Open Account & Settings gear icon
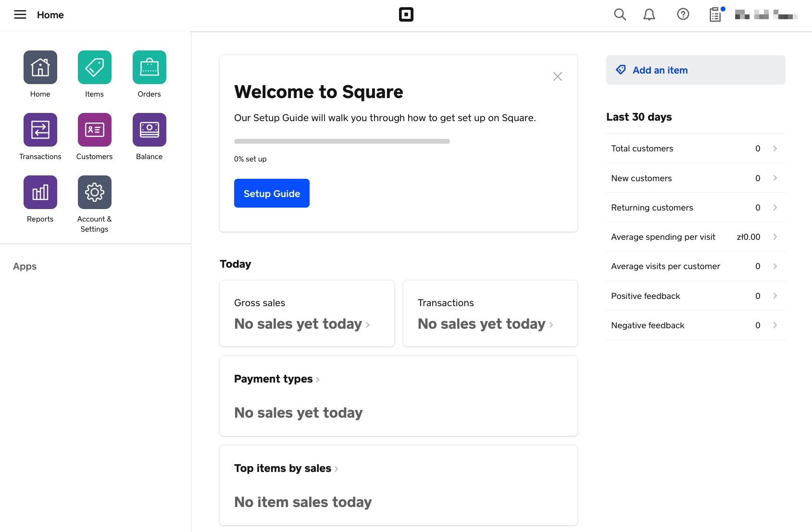This screenshot has width=812, height=532. 95,192
